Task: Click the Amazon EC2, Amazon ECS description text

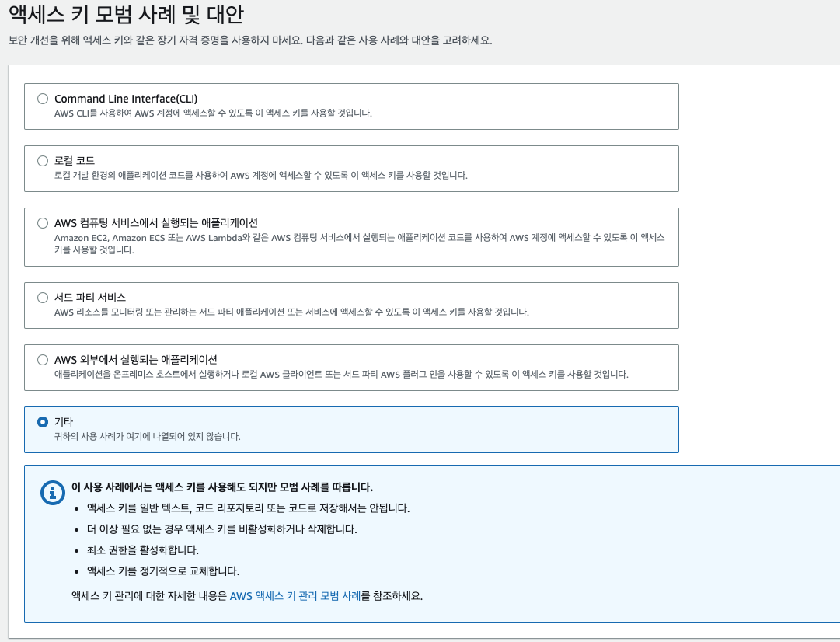Action: (x=360, y=243)
